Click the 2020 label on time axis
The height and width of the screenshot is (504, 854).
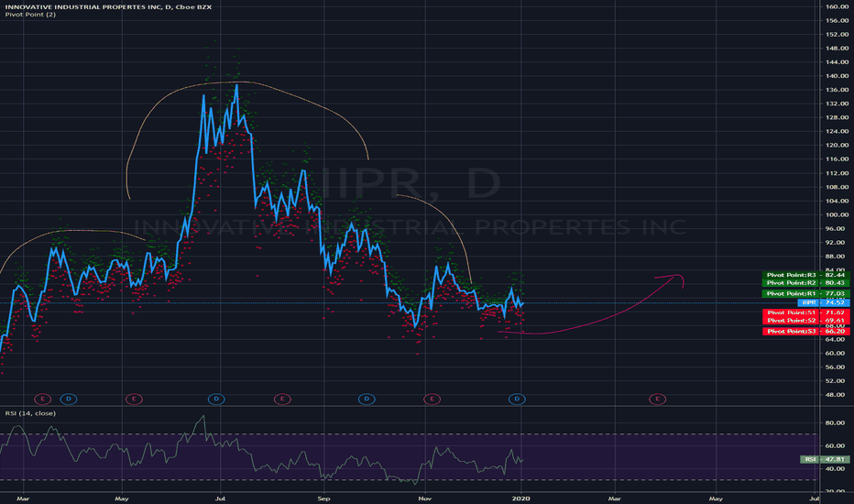[521, 499]
